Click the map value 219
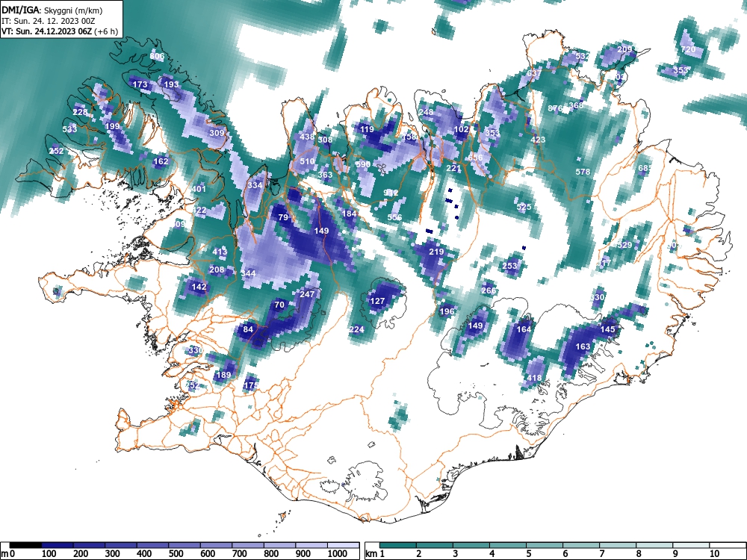This screenshot has width=747, height=560. [436, 252]
